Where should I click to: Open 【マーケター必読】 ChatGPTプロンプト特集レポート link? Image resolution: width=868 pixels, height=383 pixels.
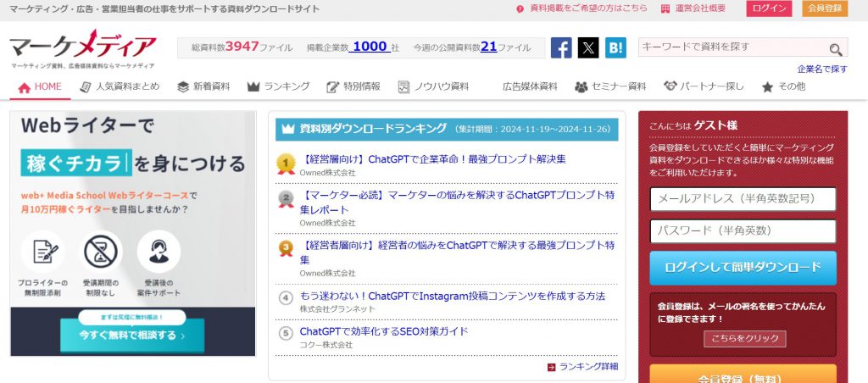click(457, 203)
